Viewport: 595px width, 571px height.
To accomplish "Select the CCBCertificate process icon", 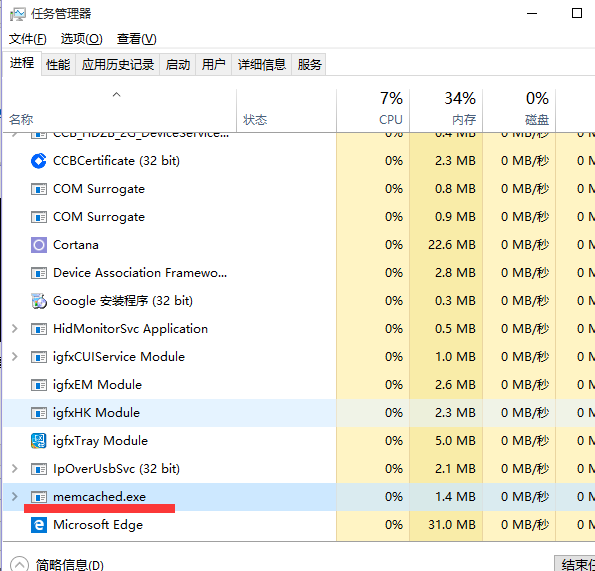I will click(39, 161).
